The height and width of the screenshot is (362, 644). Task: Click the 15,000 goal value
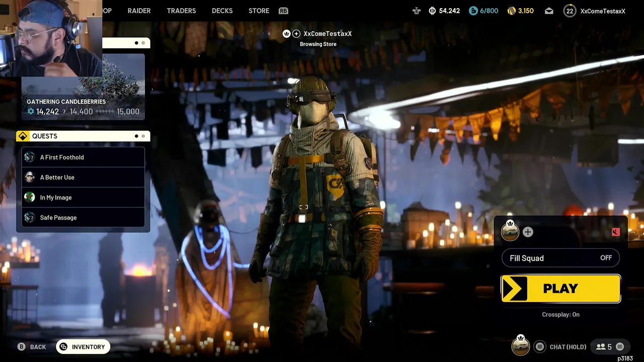[x=128, y=112]
